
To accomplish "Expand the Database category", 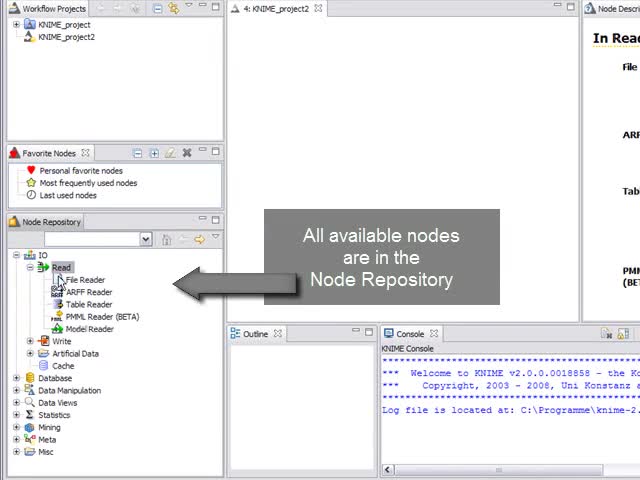I will tap(16, 378).
